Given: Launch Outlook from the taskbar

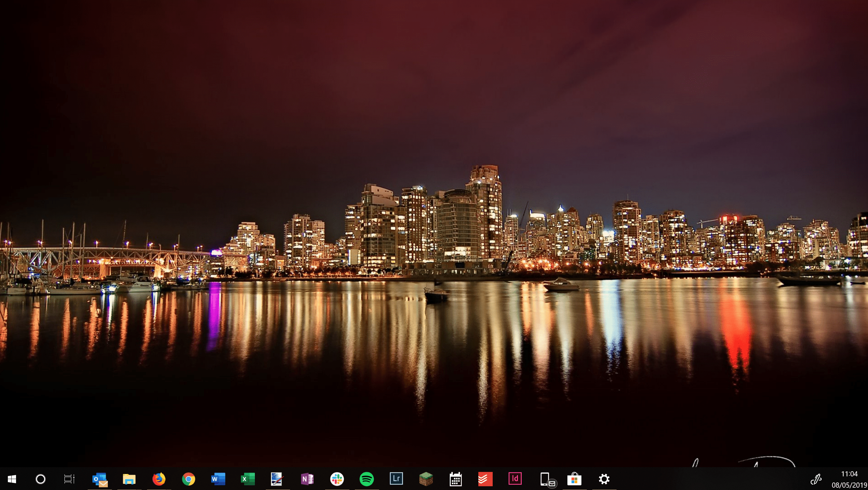Looking at the screenshot, I should (x=100, y=479).
